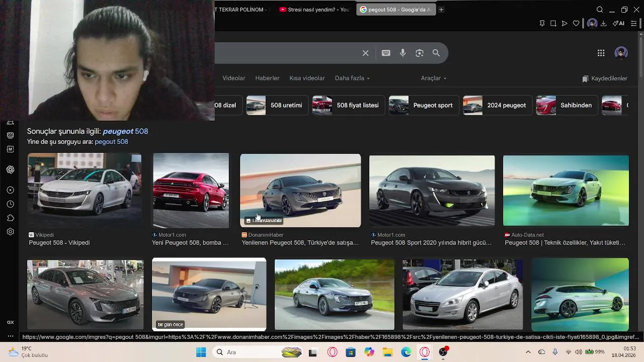Open History clock icon in sidebar
The height and width of the screenshot is (362, 644).
[10, 204]
